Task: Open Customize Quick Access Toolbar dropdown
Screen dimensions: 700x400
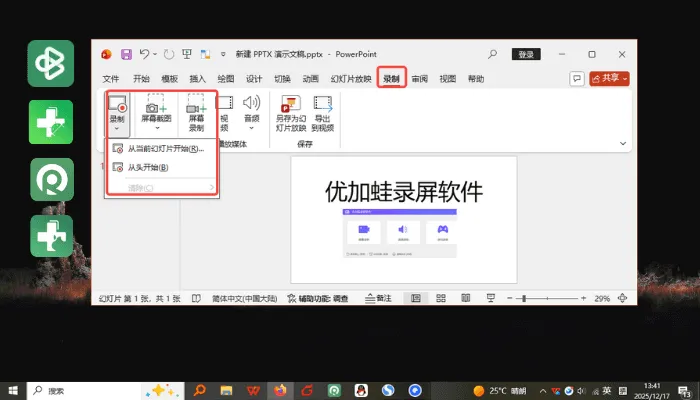Action: (x=223, y=54)
